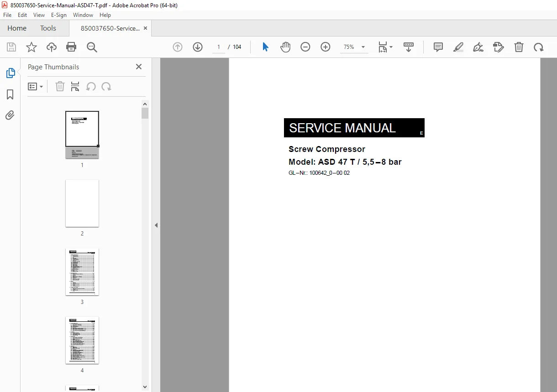
Task: Open the Sign document pen tool
Action: coord(478,47)
